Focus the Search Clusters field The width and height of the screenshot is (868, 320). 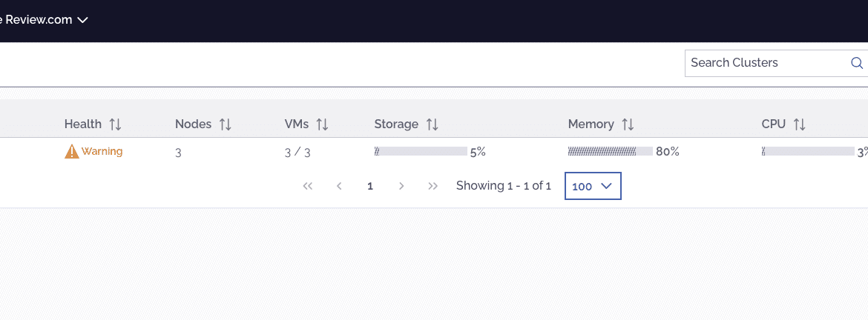tap(769, 63)
